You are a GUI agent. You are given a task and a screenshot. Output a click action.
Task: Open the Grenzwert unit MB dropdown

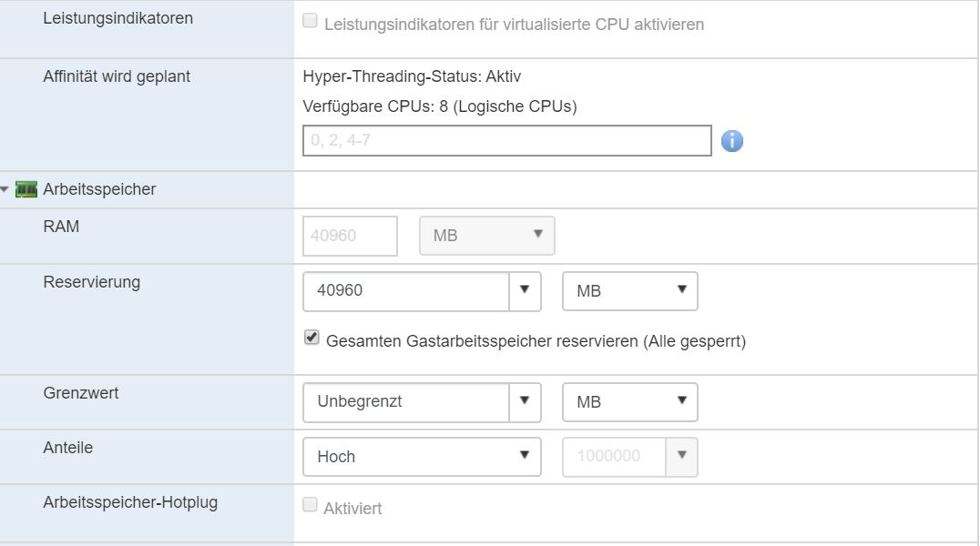(x=630, y=401)
